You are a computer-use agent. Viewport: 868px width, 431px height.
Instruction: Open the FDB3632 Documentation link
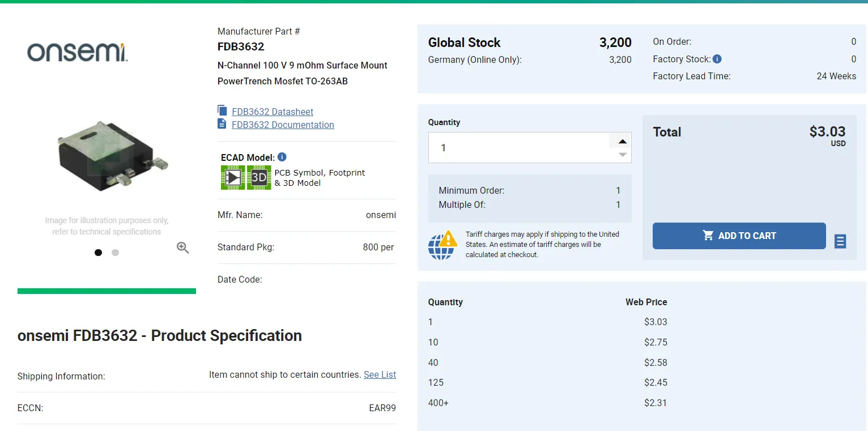tap(283, 125)
